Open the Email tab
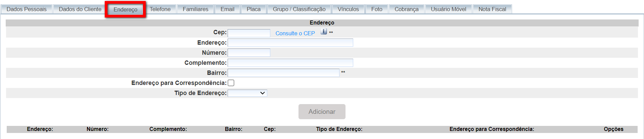 [227, 9]
